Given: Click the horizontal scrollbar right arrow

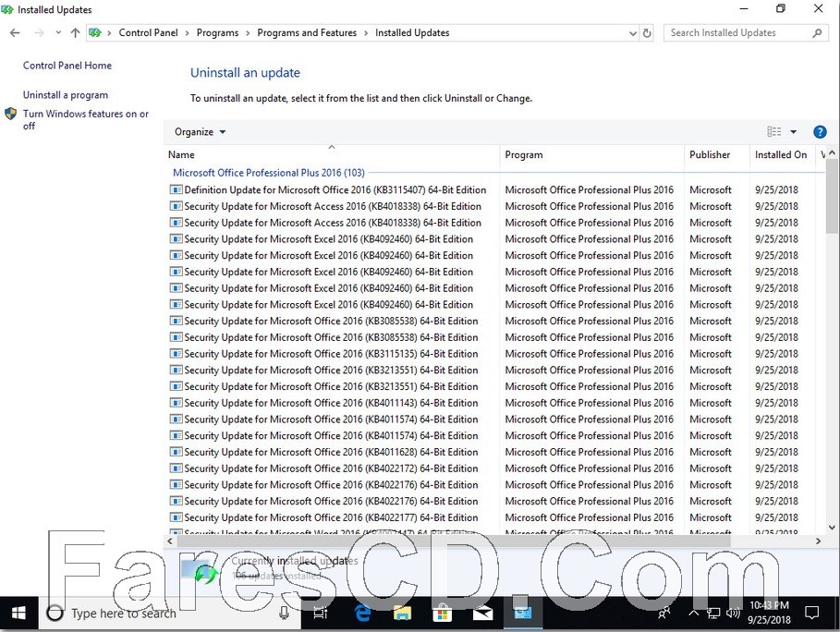Looking at the screenshot, I should pos(818,541).
